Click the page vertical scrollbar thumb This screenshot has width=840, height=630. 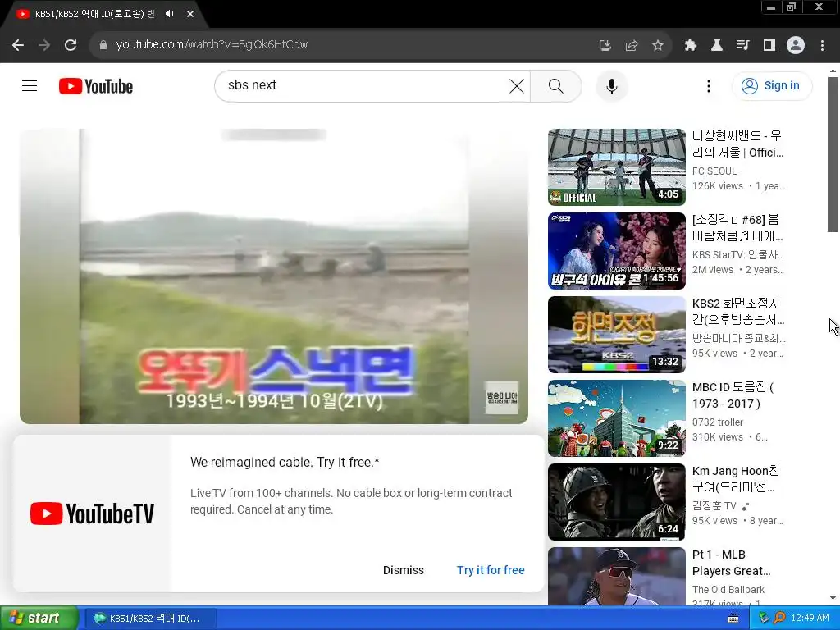(833, 154)
